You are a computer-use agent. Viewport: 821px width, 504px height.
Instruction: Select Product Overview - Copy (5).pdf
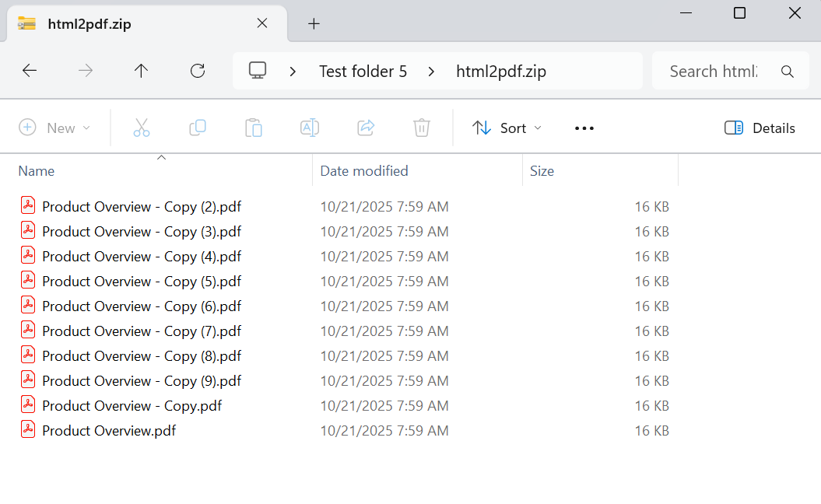tap(142, 281)
